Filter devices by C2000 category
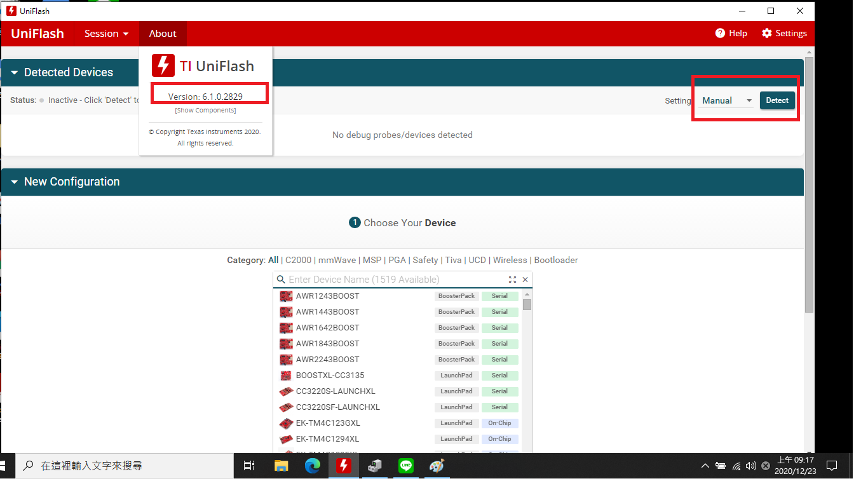Image resolution: width=868 pixels, height=488 pixels. [299, 261]
